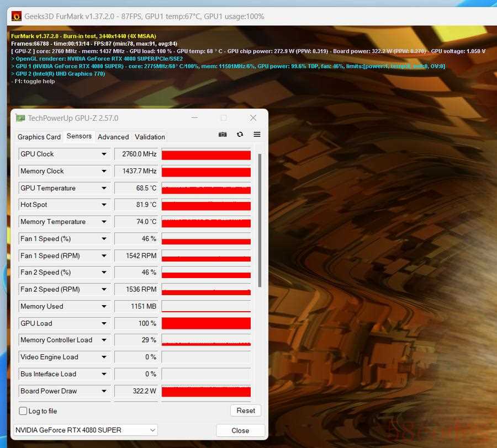Click the Close button in GPU-Z

point(240,430)
